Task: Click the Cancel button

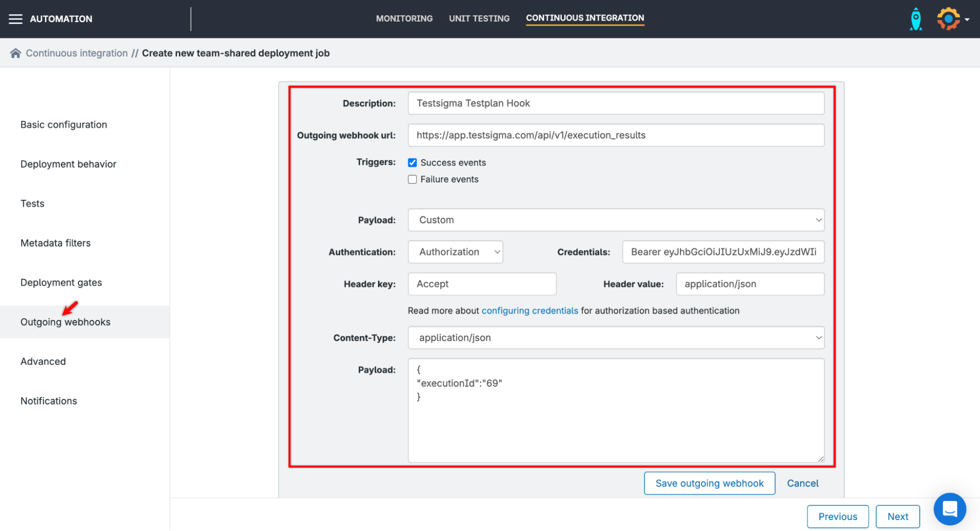Action: (x=803, y=483)
